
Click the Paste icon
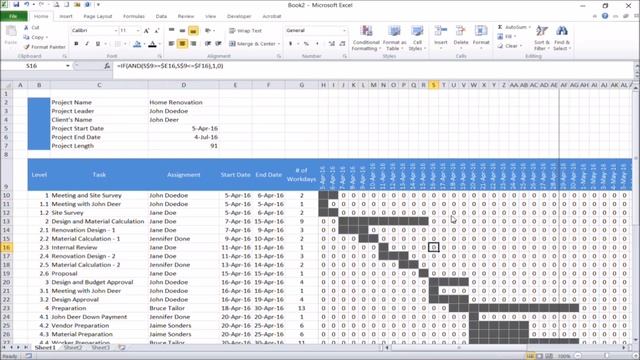tap(11, 32)
